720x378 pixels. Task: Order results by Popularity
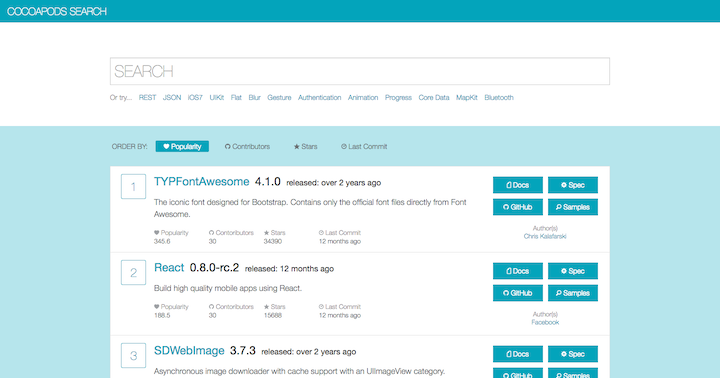click(182, 147)
